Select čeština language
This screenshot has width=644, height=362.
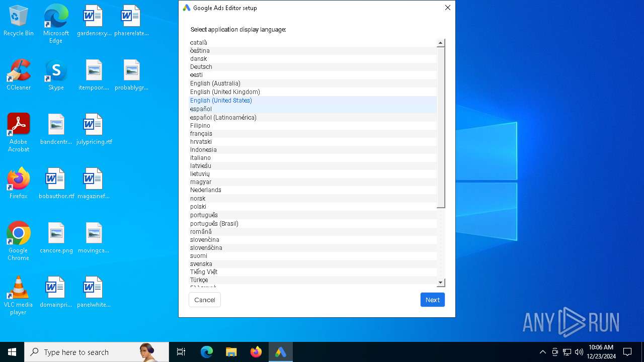[x=313, y=51]
